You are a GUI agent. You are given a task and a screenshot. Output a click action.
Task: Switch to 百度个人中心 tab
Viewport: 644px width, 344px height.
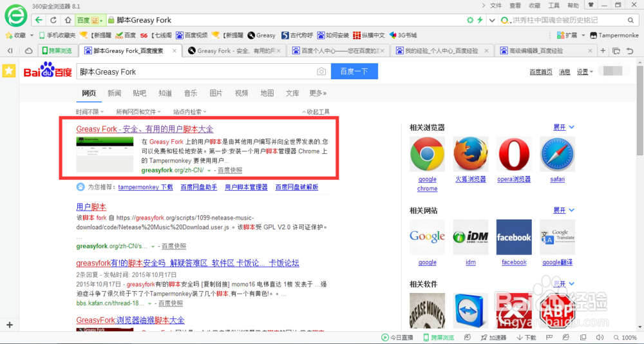point(339,51)
